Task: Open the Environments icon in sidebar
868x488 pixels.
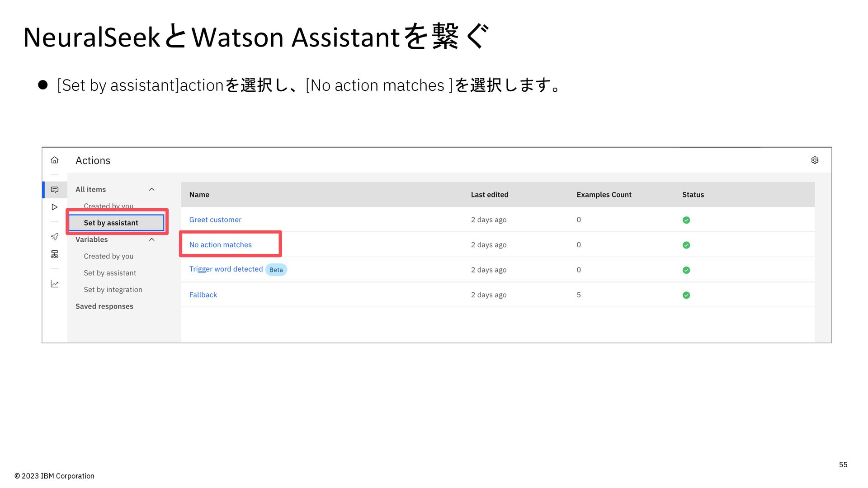Action: pos(55,254)
